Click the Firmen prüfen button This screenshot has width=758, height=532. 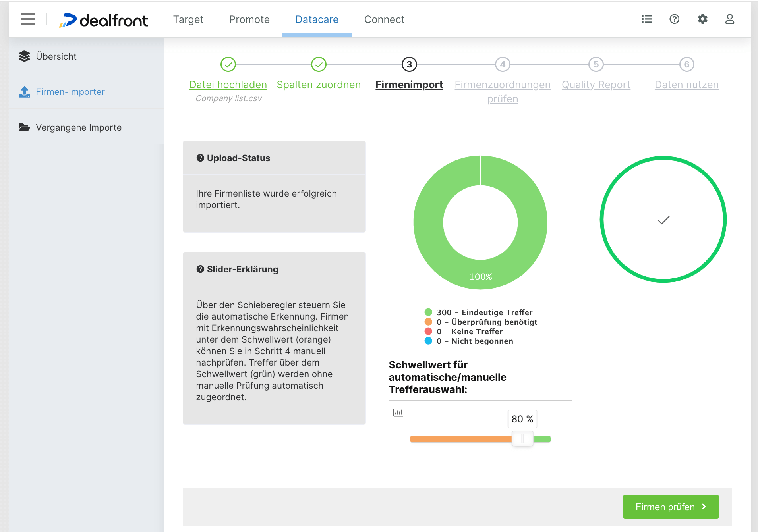point(670,507)
